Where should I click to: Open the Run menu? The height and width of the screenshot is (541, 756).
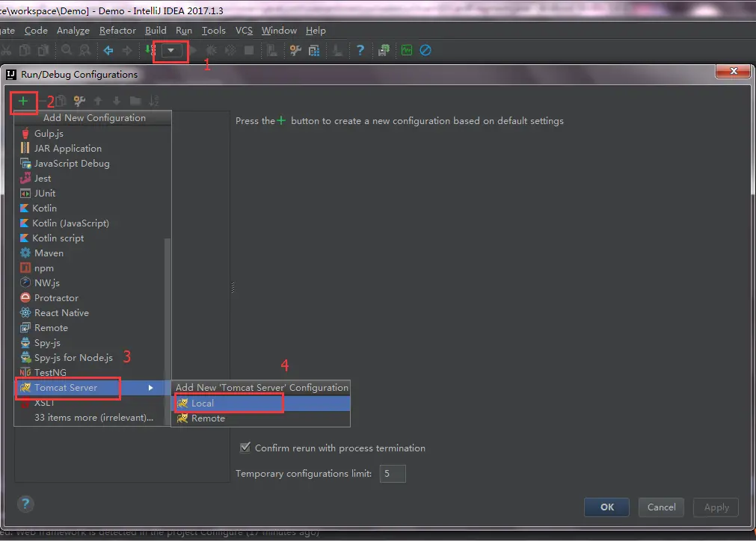point(184,31)
